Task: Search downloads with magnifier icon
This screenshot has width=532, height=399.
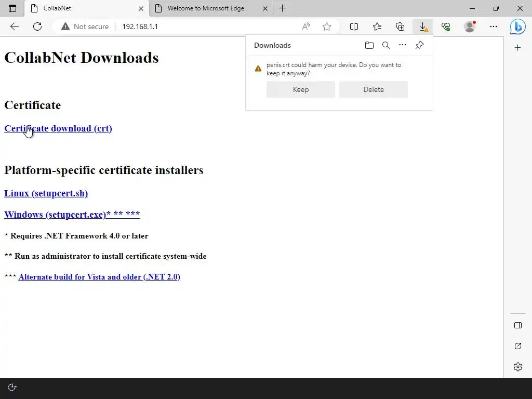Action: [386, 45]
